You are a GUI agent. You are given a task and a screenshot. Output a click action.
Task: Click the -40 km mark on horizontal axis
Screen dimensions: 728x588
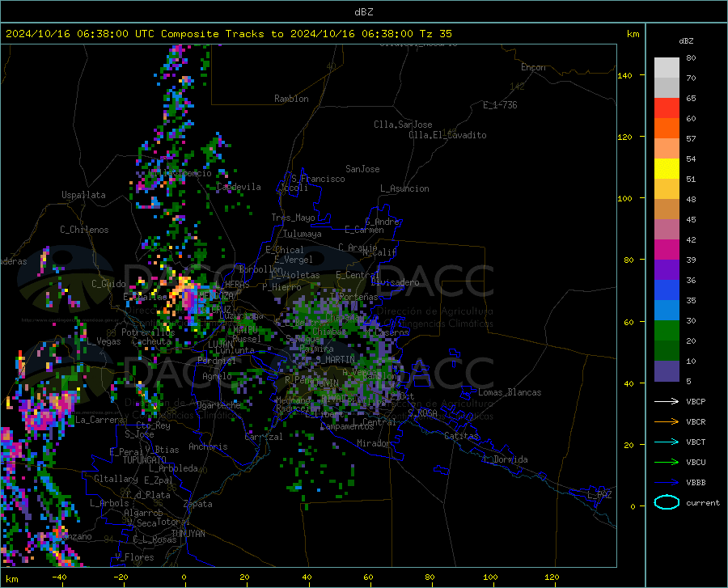[x=59, y=577]
